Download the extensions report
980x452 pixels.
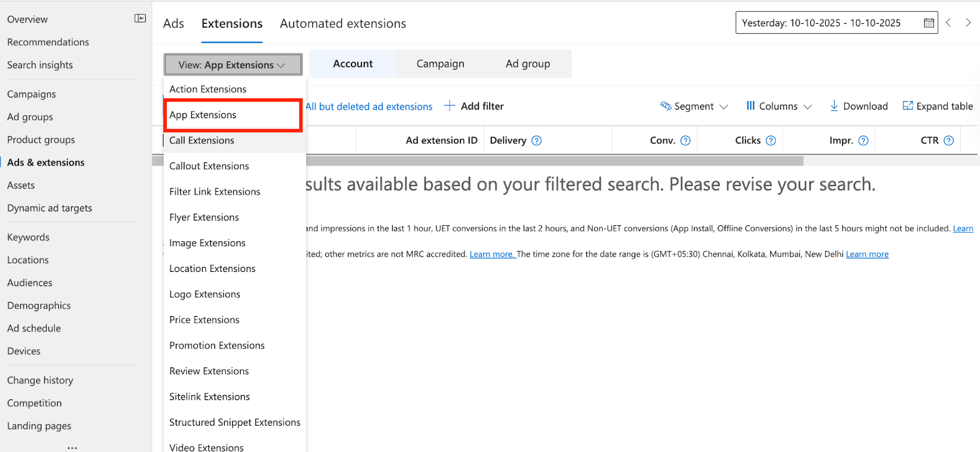pyautogui.click(x=859, y=107)
